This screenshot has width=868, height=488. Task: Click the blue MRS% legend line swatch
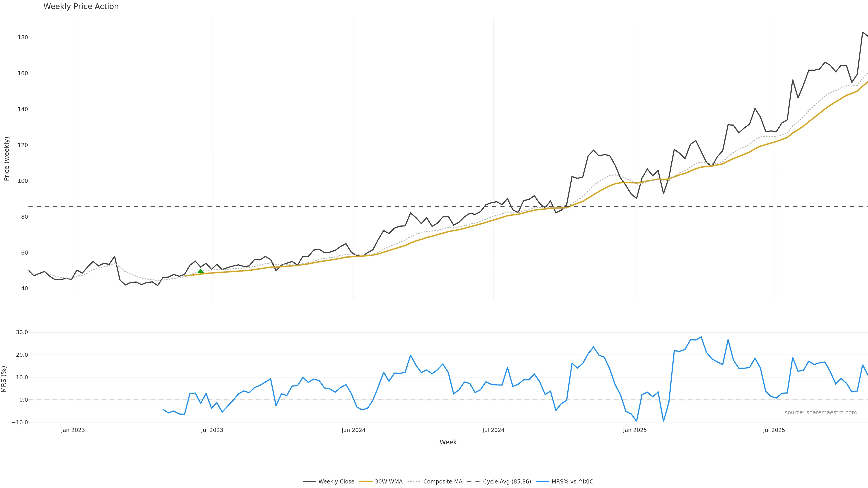[542, 482]
